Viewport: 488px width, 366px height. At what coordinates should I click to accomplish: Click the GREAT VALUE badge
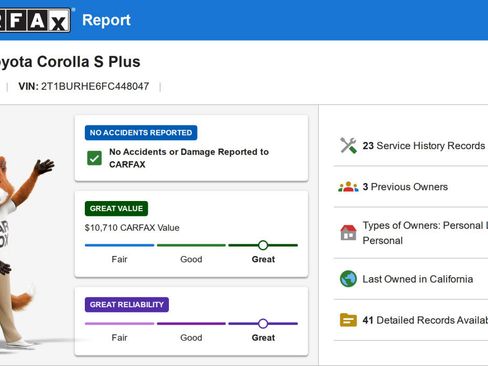[116, 209]
